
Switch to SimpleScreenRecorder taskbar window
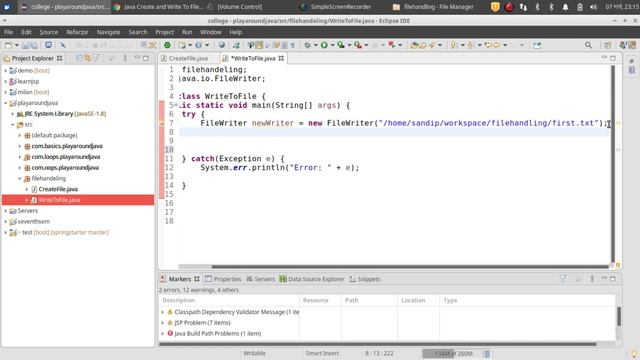click(335, 7)
